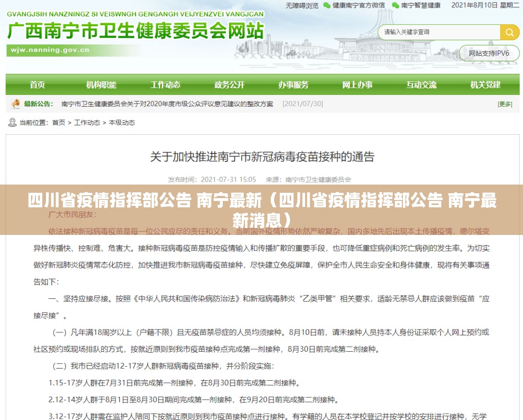Click the 网站支持IPV6 button

[489, 53]
